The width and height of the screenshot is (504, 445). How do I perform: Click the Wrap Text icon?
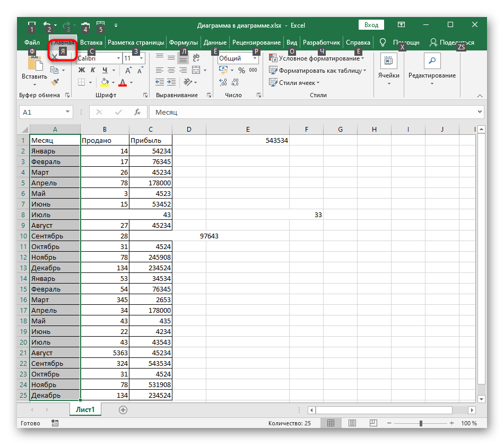tap(196, 57)
